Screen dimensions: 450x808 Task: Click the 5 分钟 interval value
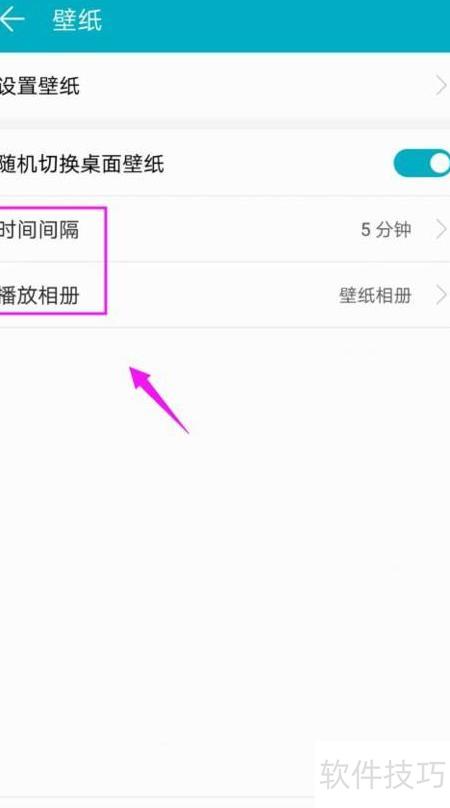click(386, 229)
